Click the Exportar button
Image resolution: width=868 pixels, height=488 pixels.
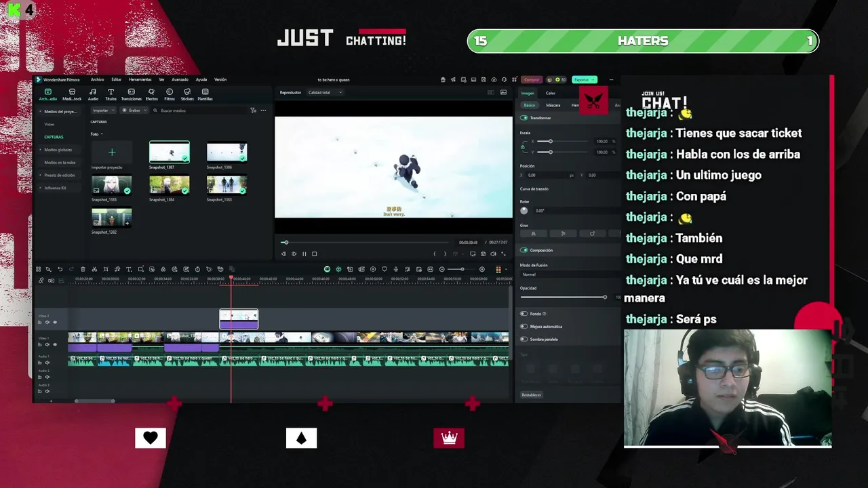(584, 79)
